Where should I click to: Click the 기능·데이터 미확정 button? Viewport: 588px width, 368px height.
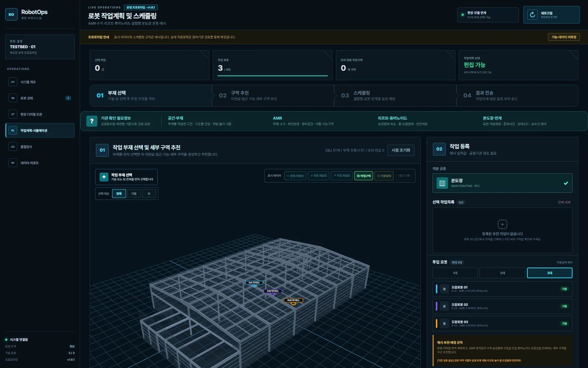[564, 37]
